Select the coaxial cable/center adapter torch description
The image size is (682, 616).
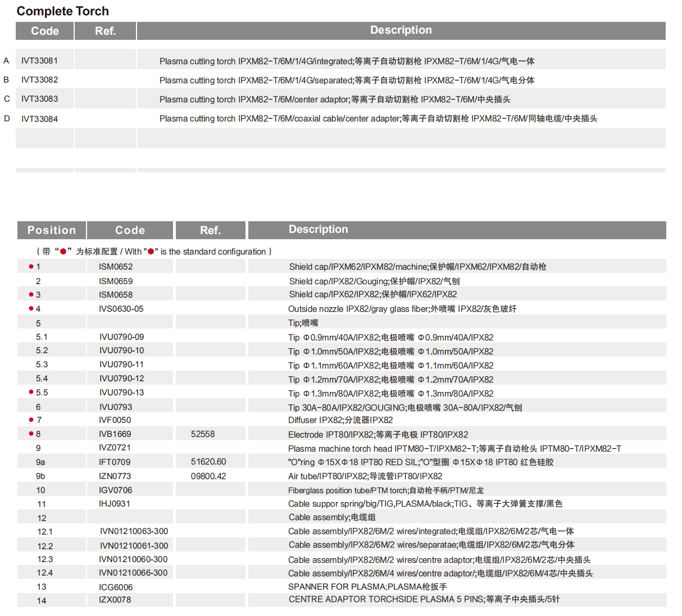[378, 118]
